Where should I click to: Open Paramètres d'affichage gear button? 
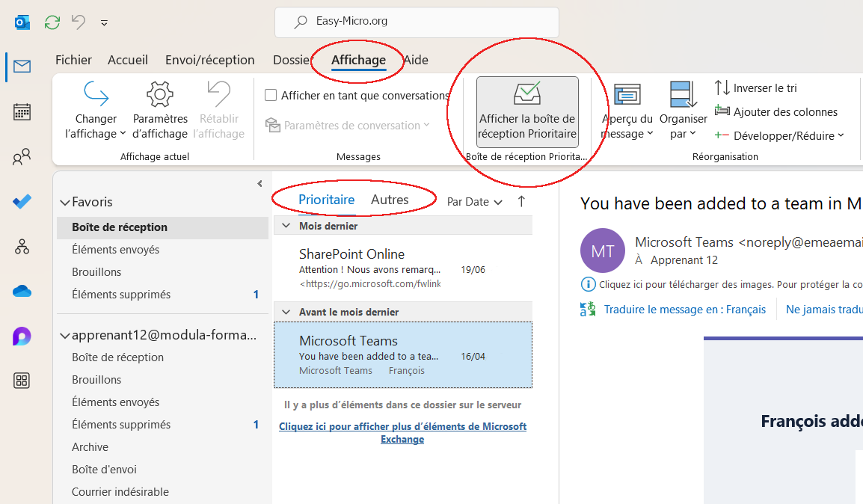coord(160,111)
